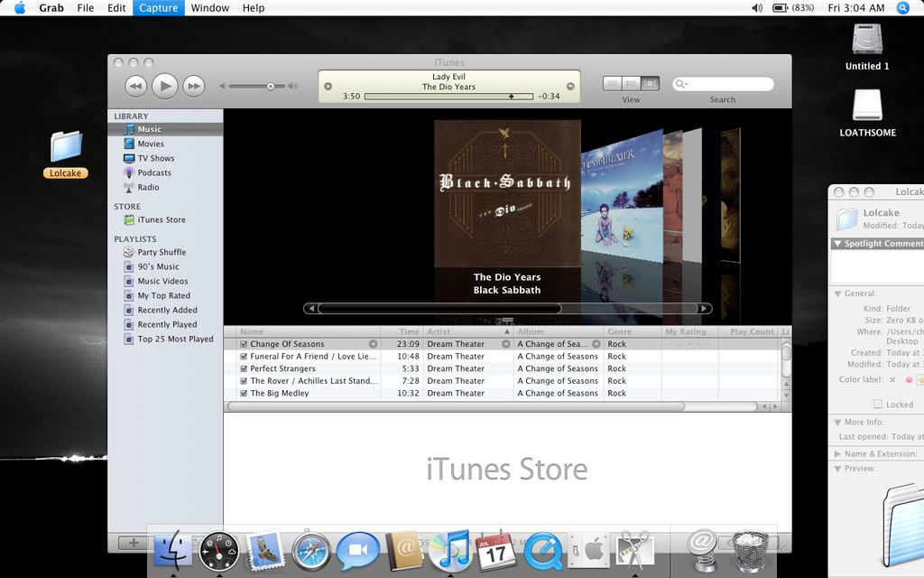Collapse the More Info section
Viewport: 924px width, 578px height.
point(837,422)
